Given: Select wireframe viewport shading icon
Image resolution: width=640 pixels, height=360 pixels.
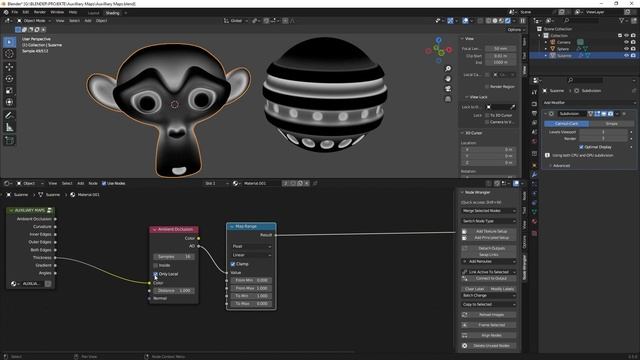Looking at the screenshot, I should coord(489,20).
